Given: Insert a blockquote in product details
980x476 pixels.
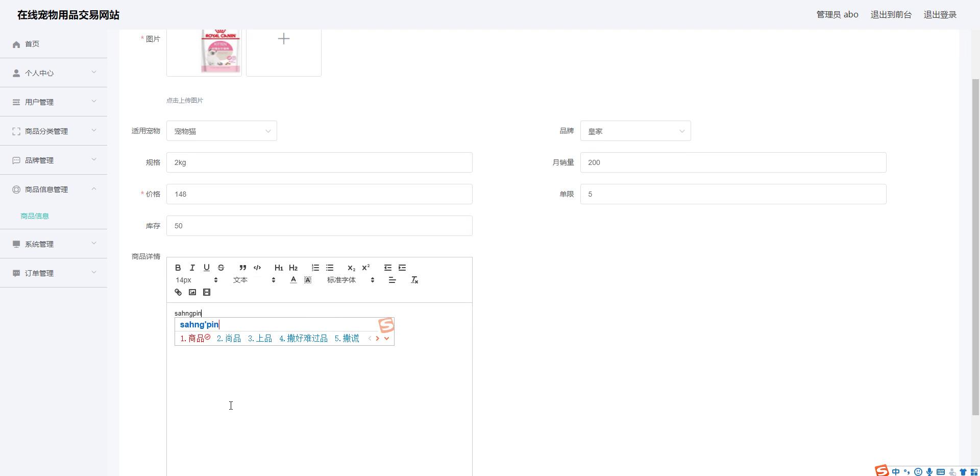Looking at the screenshot, I should click(x=243, y=268).
